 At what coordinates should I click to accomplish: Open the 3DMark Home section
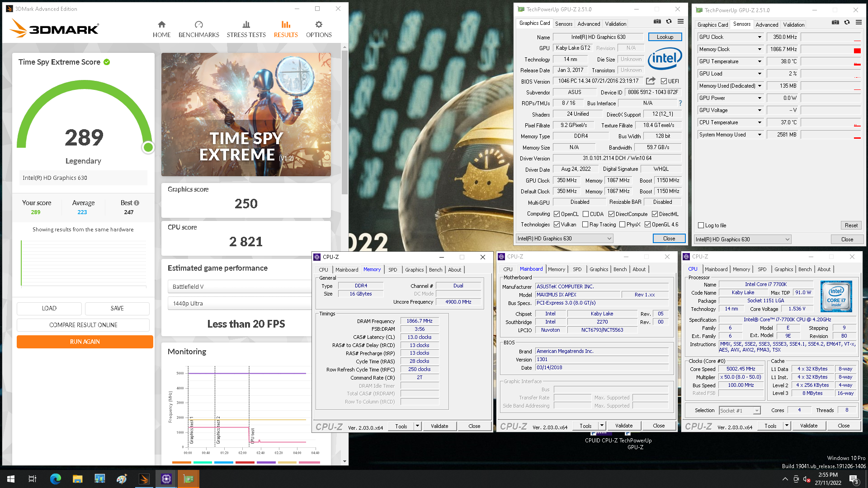coord(161,29)
